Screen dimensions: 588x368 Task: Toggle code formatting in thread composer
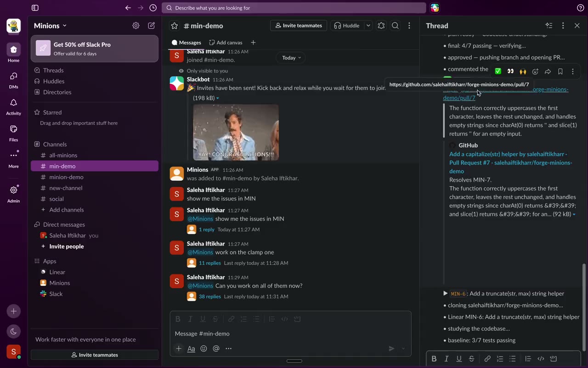click(541, 359)
